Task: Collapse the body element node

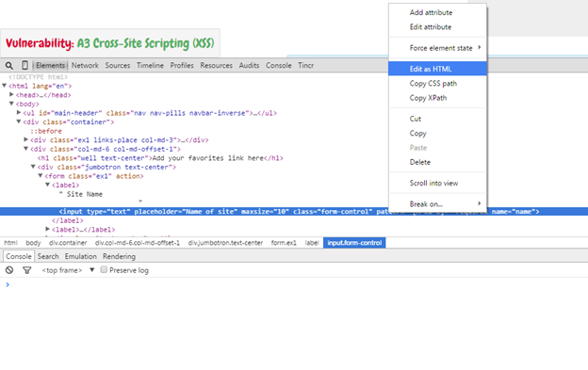Action: click(x=11, y=104)
